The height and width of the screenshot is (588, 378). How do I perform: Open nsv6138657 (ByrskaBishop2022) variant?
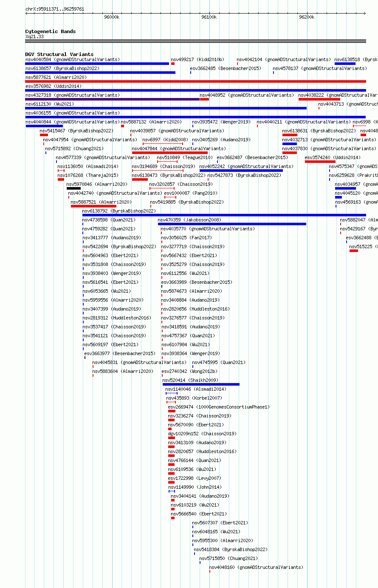point(62,68)
